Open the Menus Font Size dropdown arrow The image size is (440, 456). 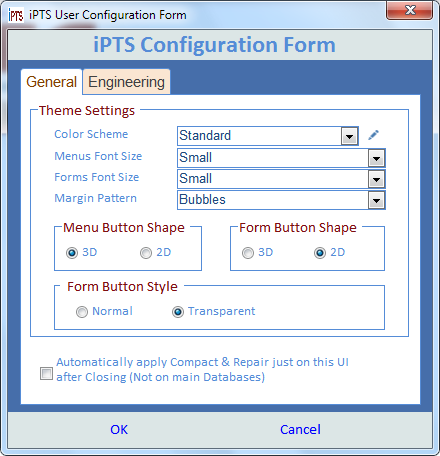click(377, 158)
